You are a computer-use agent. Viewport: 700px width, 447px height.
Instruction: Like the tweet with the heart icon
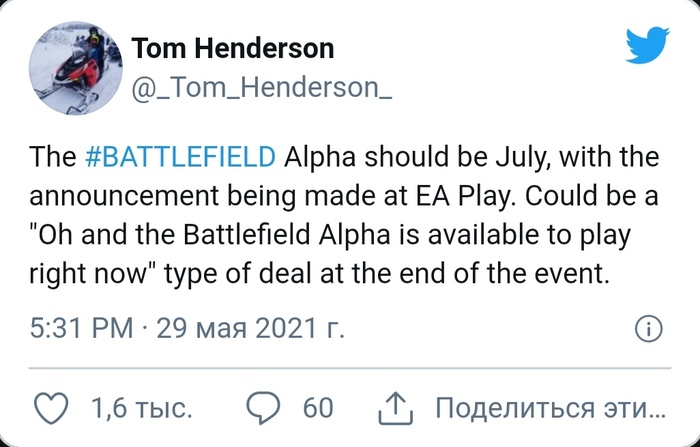(52, 408)
